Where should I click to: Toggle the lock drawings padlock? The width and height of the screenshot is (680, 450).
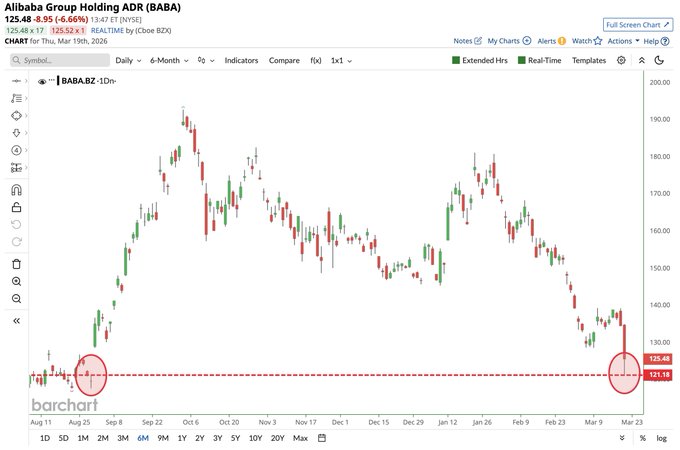click(x=16, y=207)
